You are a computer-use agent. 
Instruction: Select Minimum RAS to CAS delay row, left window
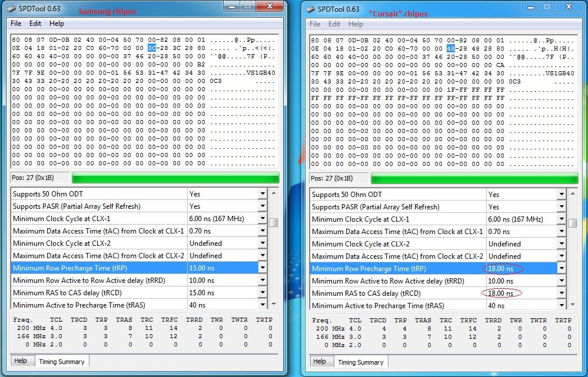point(135,293)
